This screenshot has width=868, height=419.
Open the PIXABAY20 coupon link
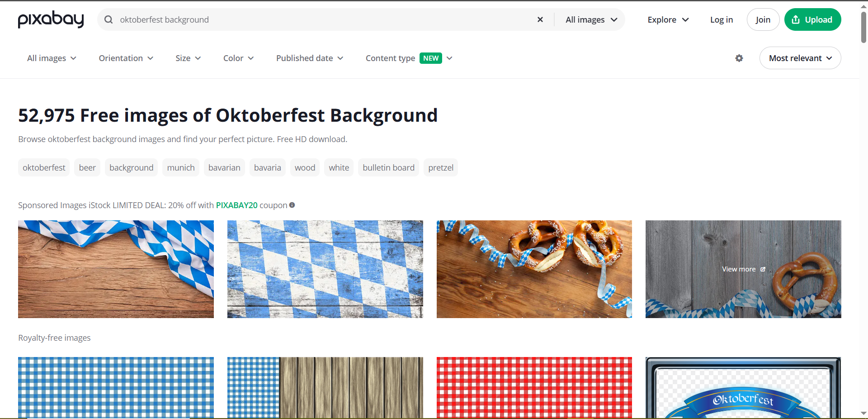tap(236, 205)
